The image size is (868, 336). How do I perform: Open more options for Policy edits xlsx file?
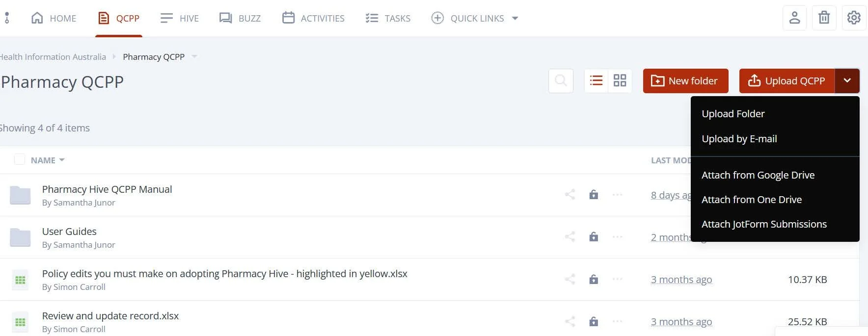click(x=618, y=279)
